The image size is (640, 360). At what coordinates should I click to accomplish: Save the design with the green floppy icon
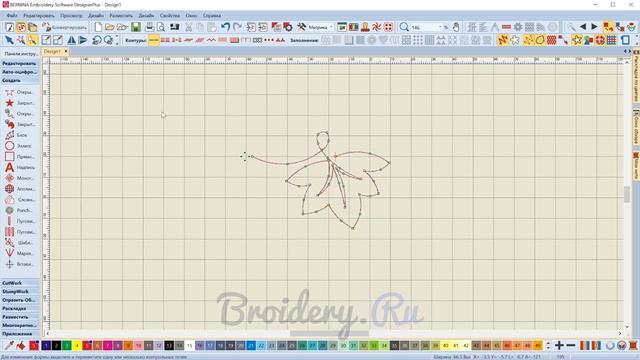coord(136,27)
